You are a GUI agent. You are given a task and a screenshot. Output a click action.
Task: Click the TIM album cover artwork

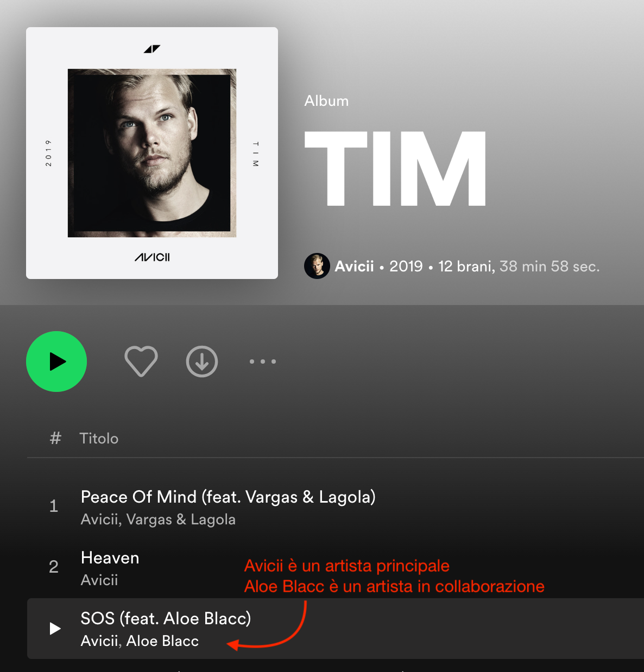coord(152,153)
